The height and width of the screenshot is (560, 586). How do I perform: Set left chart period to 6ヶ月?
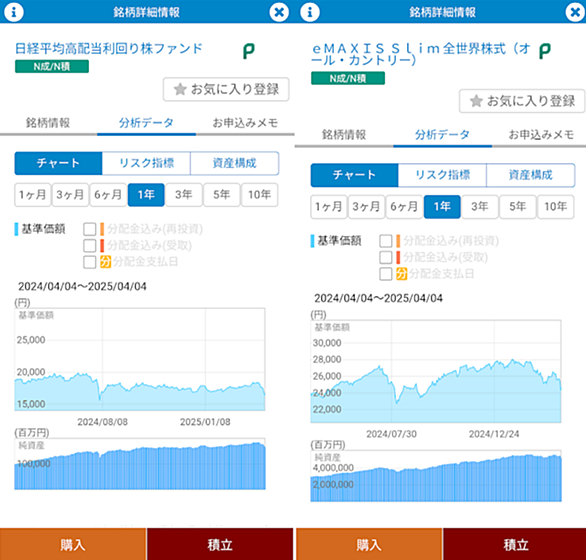point(108,195)
